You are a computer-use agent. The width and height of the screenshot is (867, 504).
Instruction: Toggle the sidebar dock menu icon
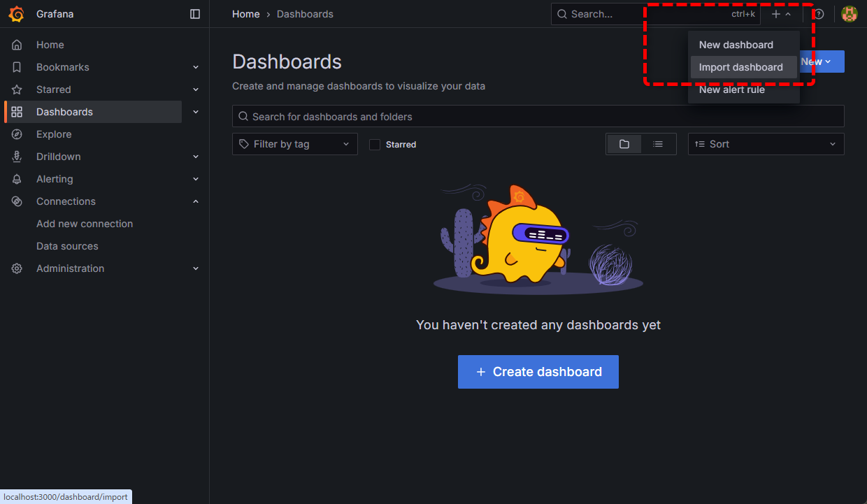coord(195,14)
